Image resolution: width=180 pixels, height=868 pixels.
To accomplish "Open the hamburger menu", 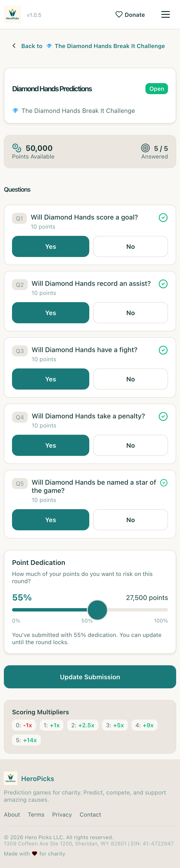I will pyautogui.click(x=165, y=14).
